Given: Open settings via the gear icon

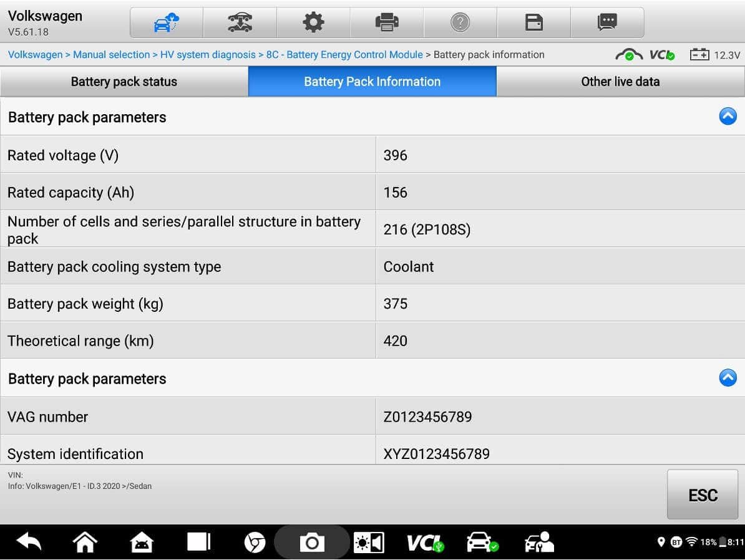Looking at the screenshot, I should (313, 23).
